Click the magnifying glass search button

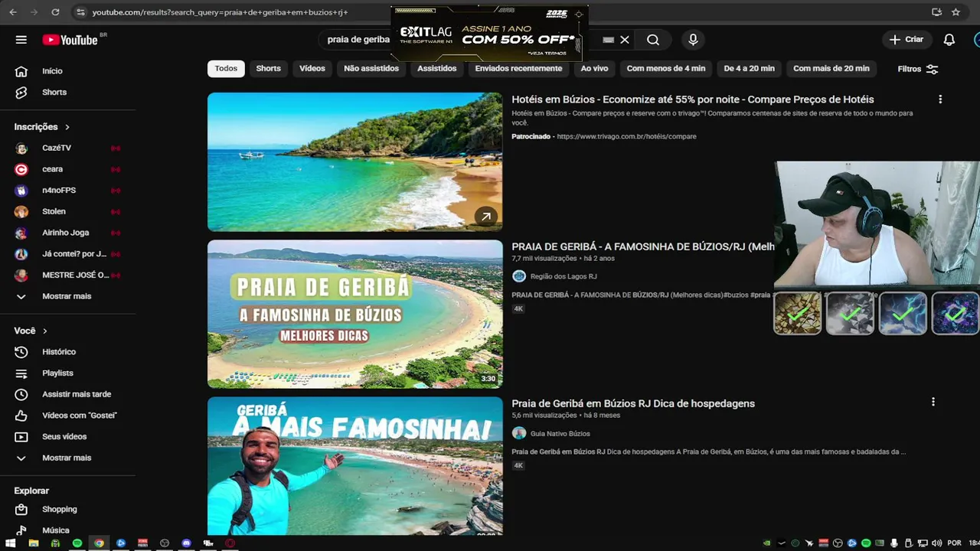pos(653,40)
